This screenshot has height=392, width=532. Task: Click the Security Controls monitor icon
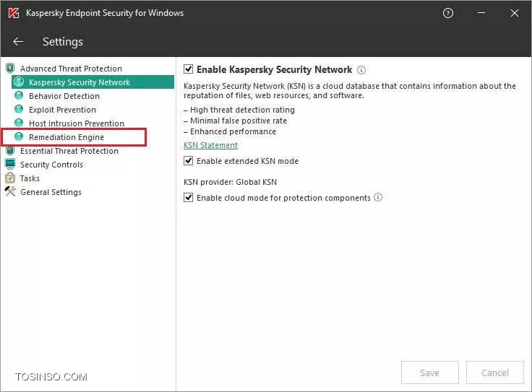10,165
